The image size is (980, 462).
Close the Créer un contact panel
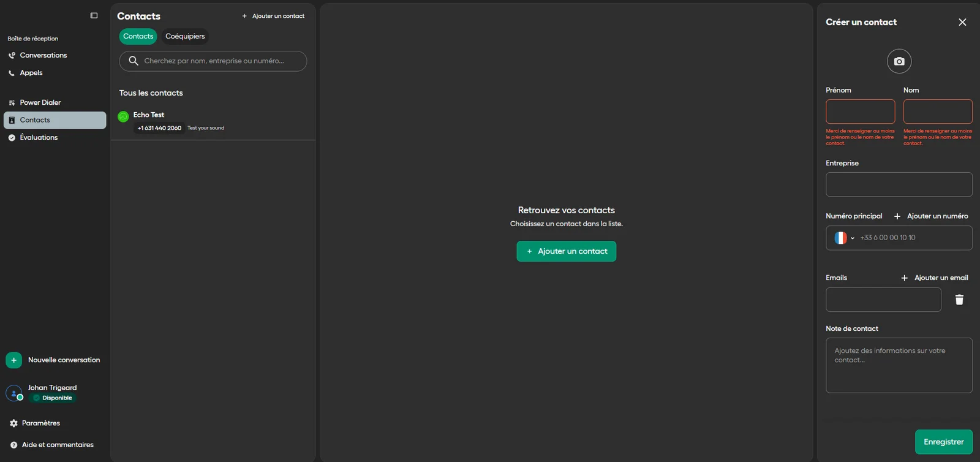962,22
